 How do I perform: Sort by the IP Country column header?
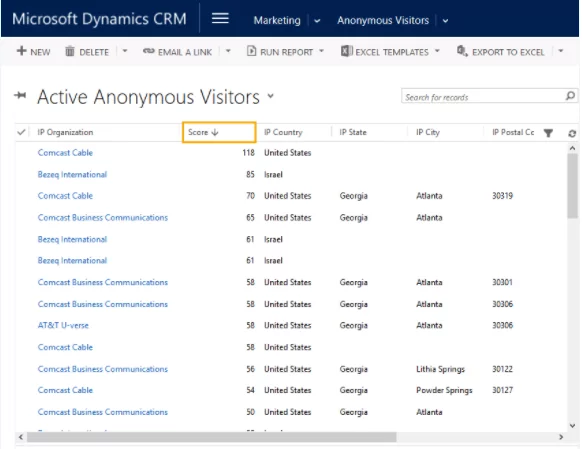click(x=283, y=132)
